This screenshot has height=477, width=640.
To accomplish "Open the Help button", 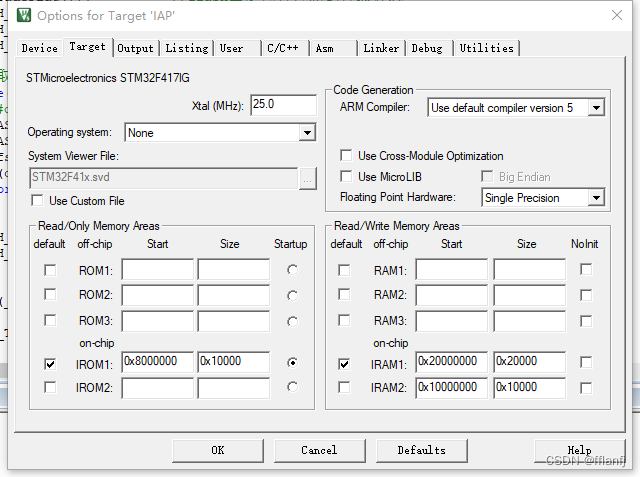I will click(x=580, y=450).
